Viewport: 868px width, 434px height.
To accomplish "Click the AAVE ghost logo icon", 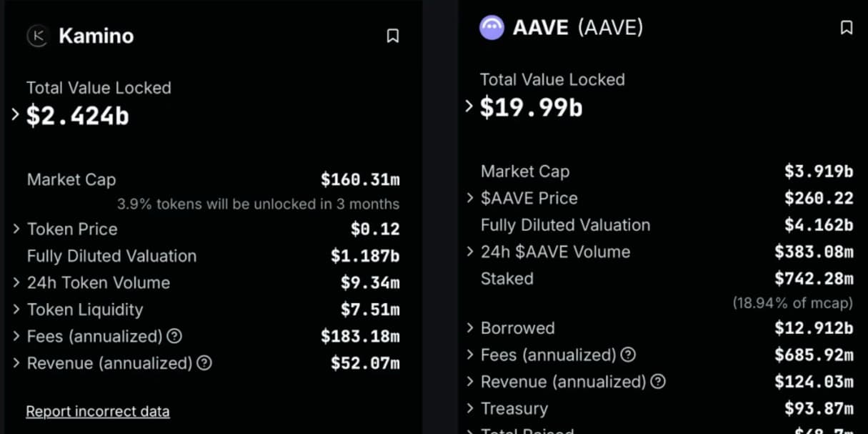I will (x=492, y=28).
